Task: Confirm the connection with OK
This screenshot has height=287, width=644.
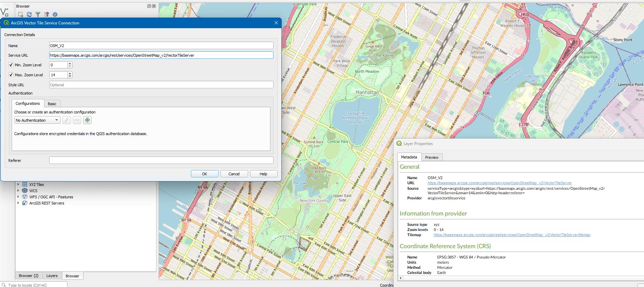Action: click(204, 174)
